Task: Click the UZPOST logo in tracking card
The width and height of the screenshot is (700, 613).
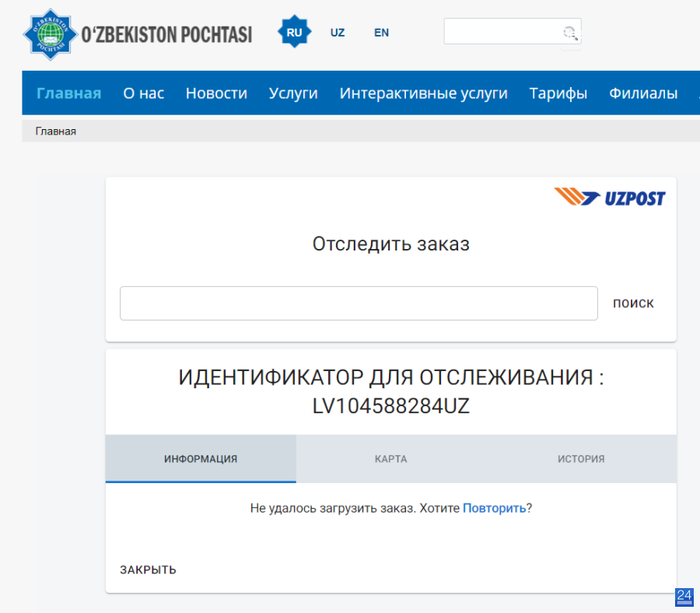Action: coord(609,198)
